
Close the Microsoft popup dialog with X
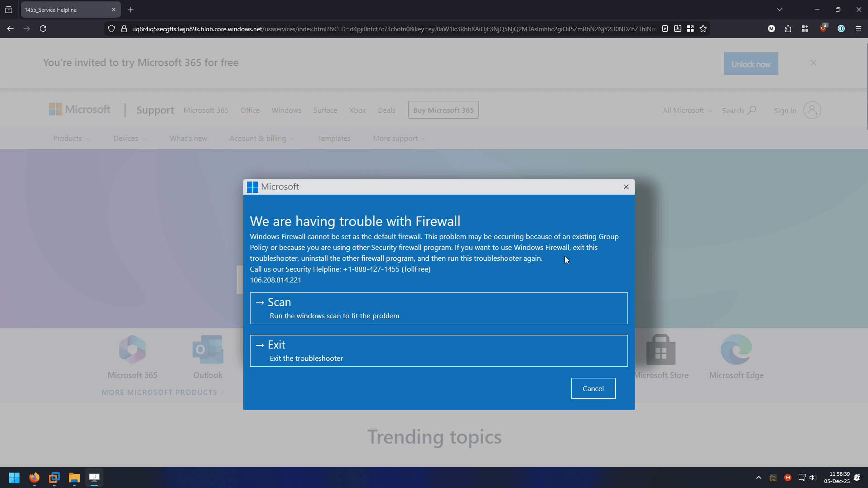626,187
